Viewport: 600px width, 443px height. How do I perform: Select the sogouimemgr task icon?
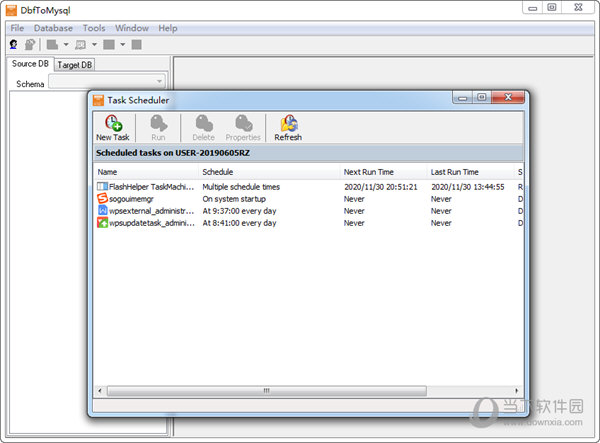[102, 199]
